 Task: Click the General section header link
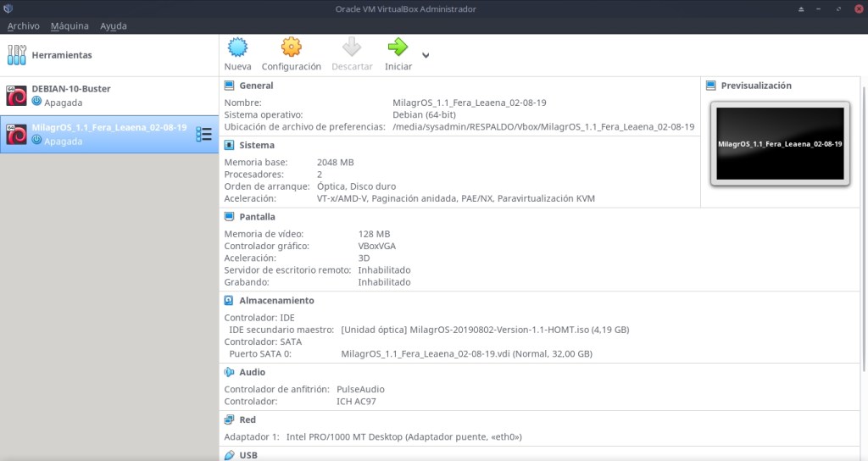(256, 86)
